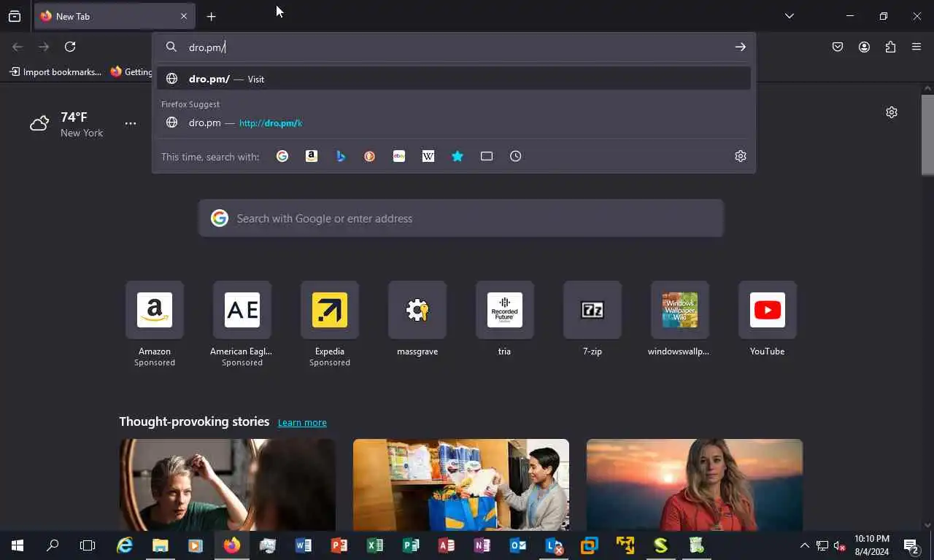The height and width of the screenshot is (560, 934).
Task: Show hidden system tray icons
Action: click(805, 545)
